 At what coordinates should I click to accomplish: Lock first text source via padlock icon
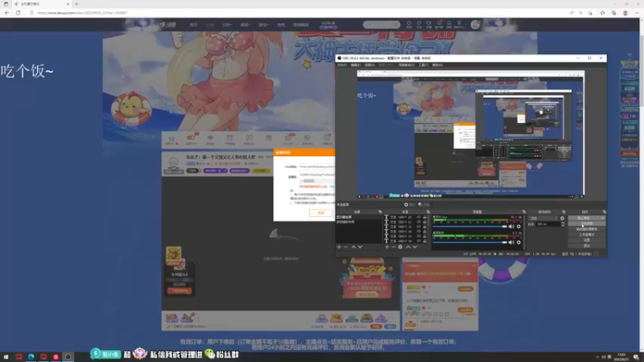(425, 217)
